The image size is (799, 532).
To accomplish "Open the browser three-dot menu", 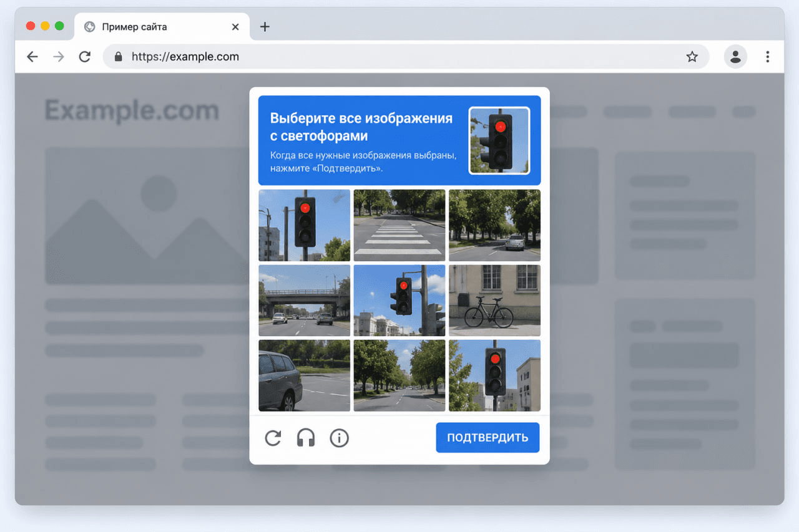I will click(768, 57).
